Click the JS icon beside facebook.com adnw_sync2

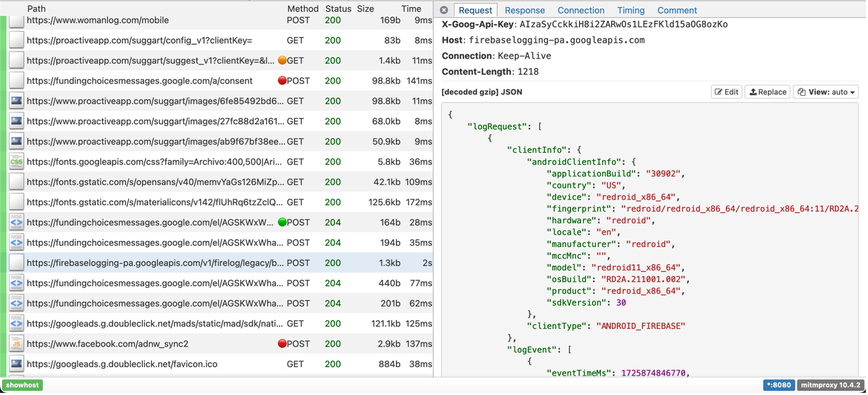point(17,343)
